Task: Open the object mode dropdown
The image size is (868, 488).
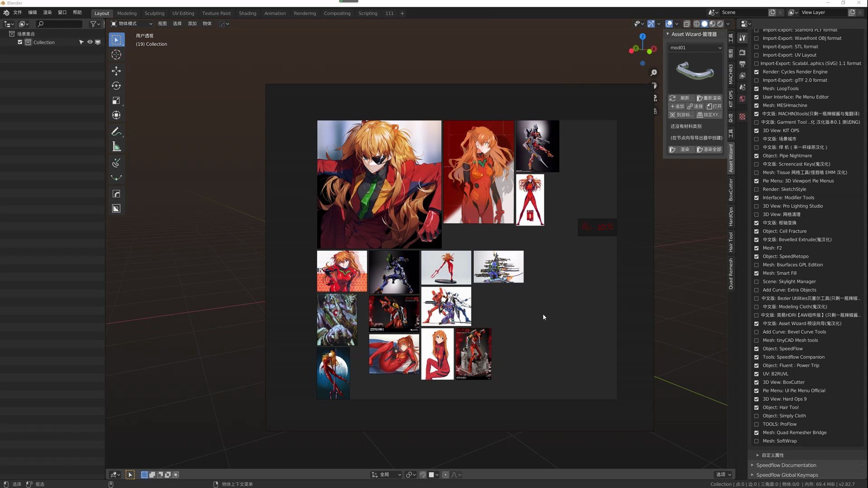Action: click(132, 24)
